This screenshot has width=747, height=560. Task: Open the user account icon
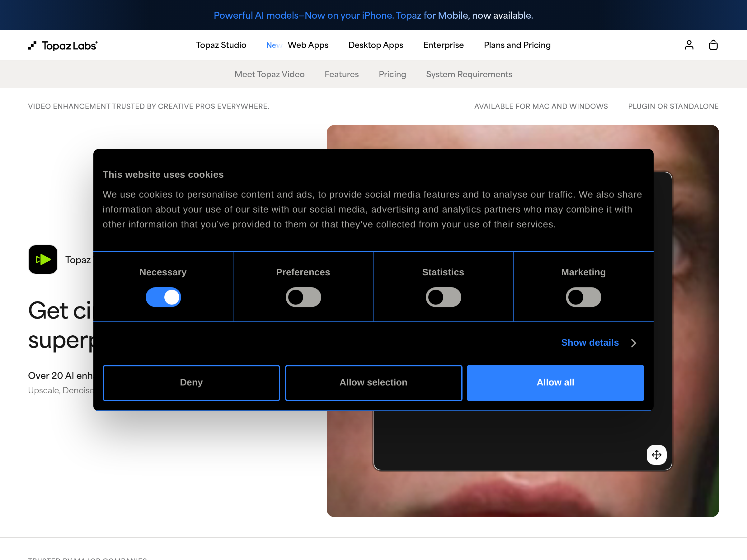coord(689,45)
